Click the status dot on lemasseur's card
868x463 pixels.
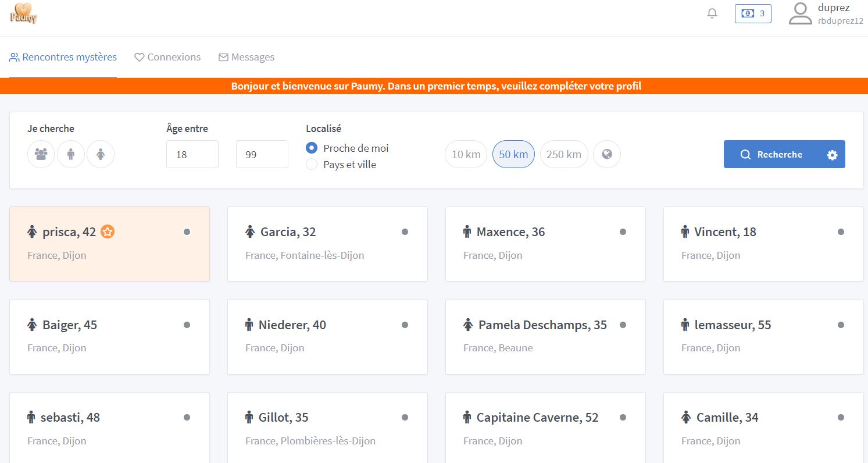841,325
